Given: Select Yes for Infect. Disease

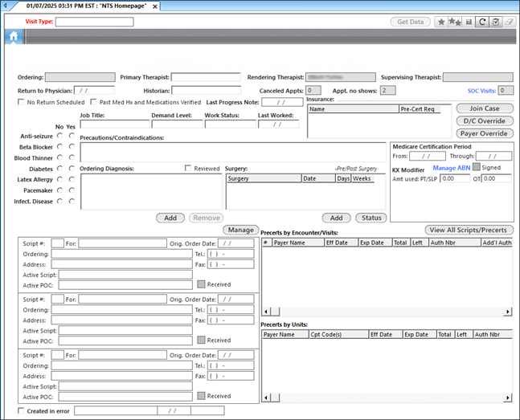Looking at the screenshot, I should click(x=72, y=202).
